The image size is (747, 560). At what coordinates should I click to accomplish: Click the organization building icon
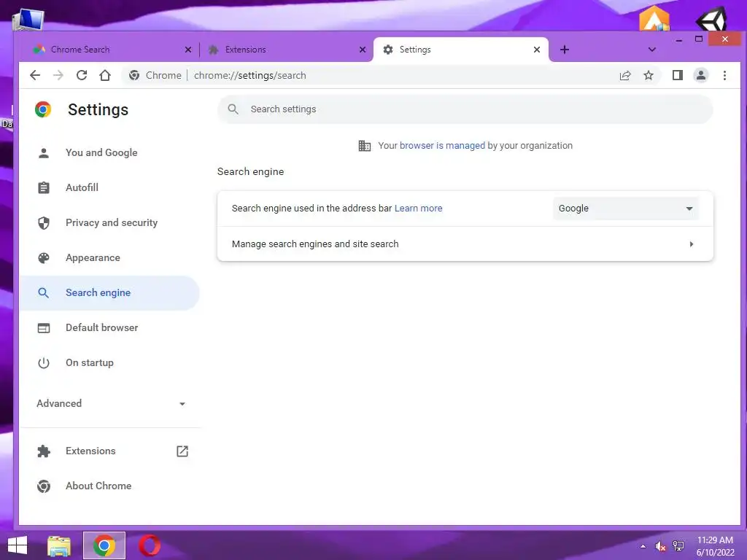(365, 146)
